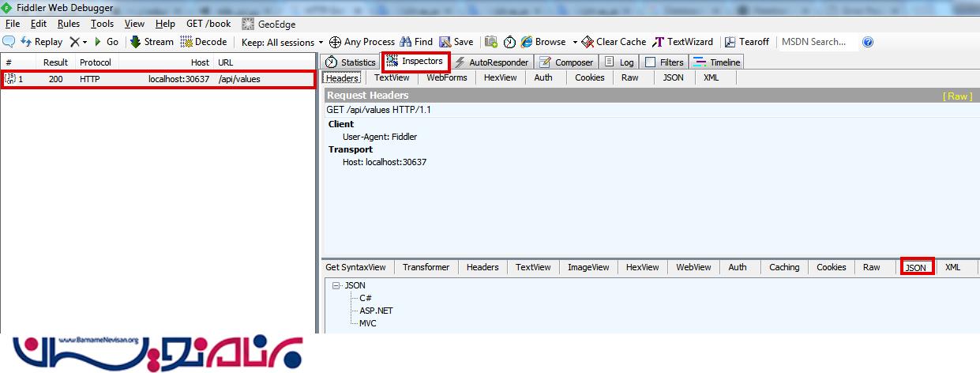This screenshot has height=373, width=980.
Task: Open the AutoResponder tab
Action: pyautogui.click(x=491, y=62)
